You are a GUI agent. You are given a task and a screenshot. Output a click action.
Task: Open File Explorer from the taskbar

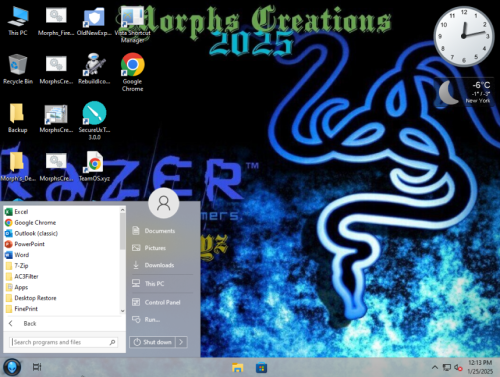tap(238, 368)
